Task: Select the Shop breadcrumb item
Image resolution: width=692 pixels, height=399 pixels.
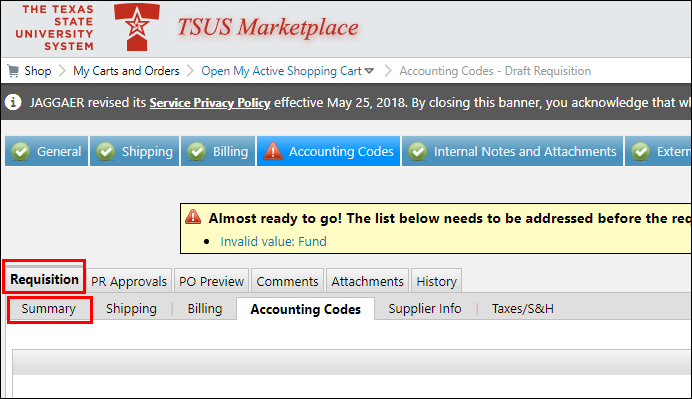Action: [x=38, y=71]
